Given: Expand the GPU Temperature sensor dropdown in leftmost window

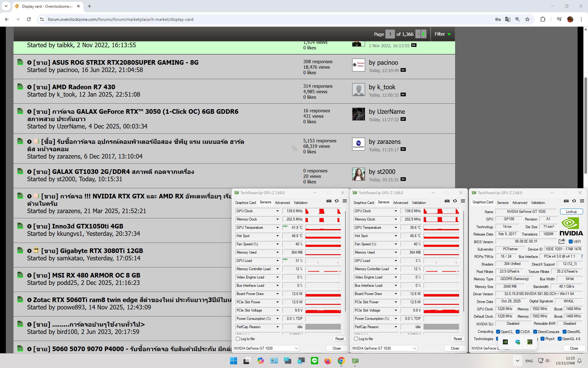Looking at the screenshot, I should [277, 228].
